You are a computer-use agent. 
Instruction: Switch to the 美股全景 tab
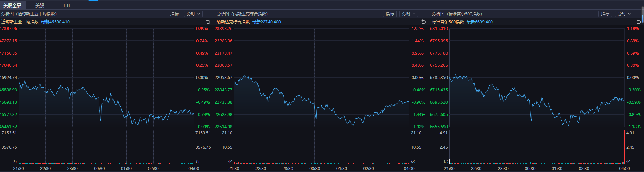(13, 5)
